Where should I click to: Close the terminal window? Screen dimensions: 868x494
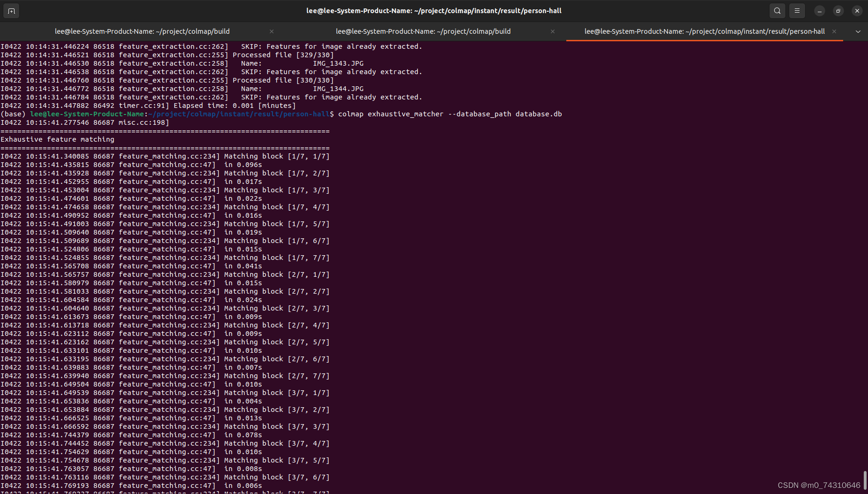[x=857, y=11]
